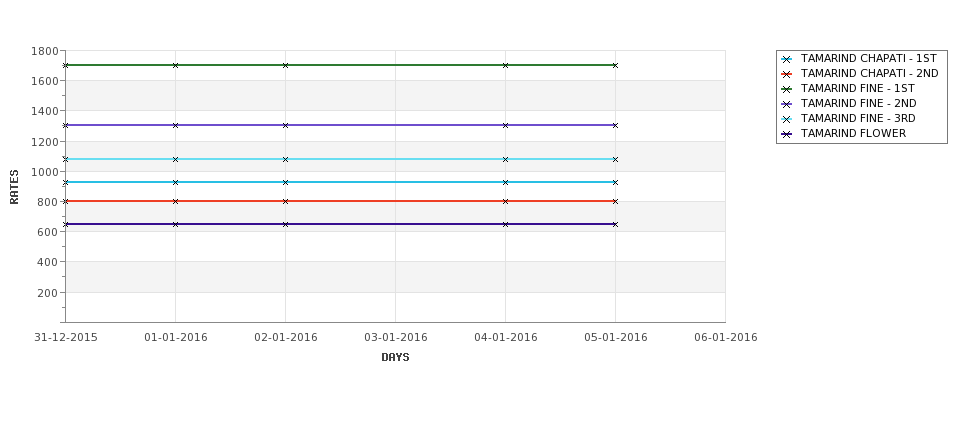
Task: Click the 03-01-2016 x-axis date label
Action: tap(395, 338)
